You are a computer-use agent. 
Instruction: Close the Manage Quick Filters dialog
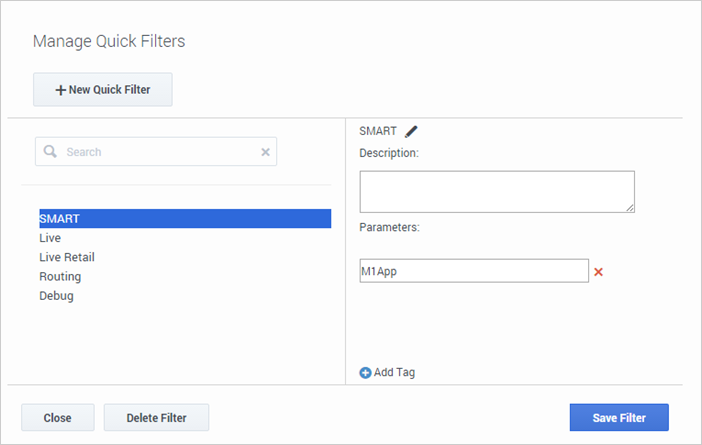58,418
